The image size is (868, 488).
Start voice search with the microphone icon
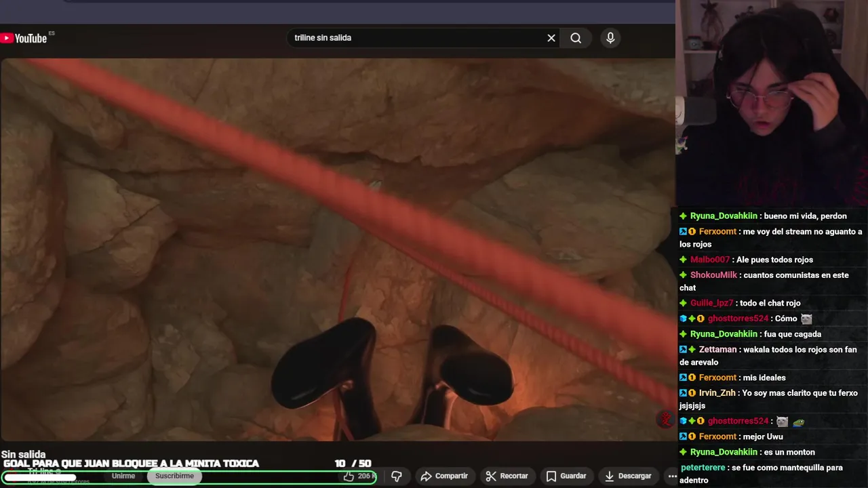tap(610, 38)
